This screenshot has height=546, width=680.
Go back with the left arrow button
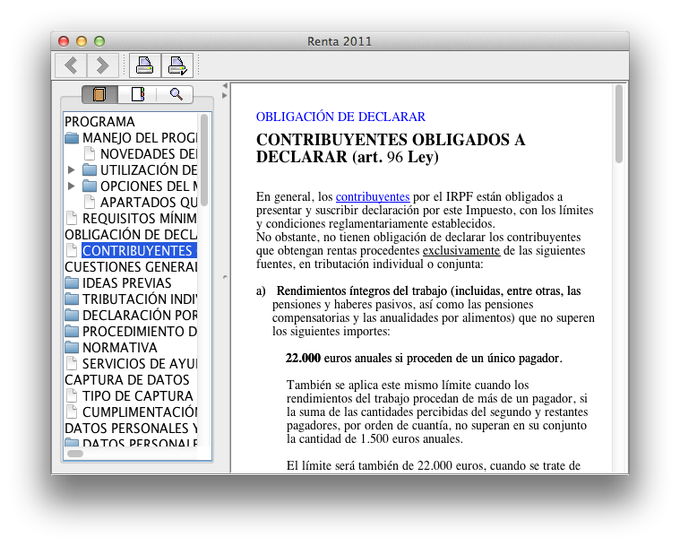pyautogui.click(x=72, y=65)
